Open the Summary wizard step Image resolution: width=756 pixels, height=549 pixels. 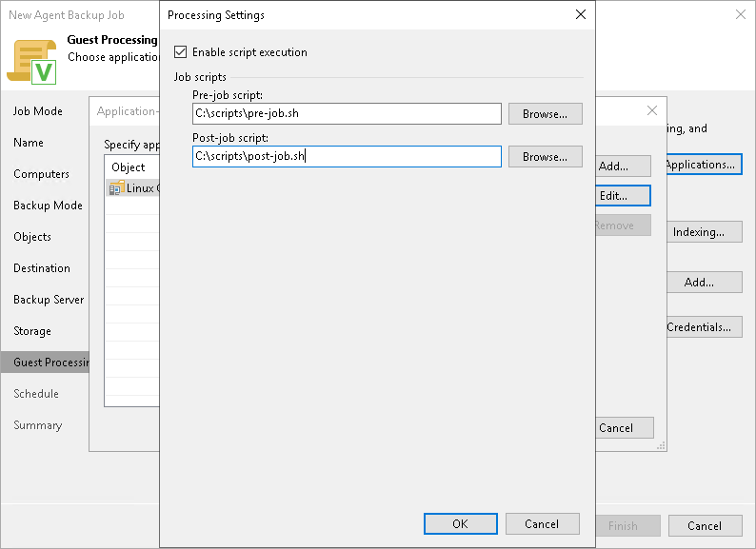[37, 425]
